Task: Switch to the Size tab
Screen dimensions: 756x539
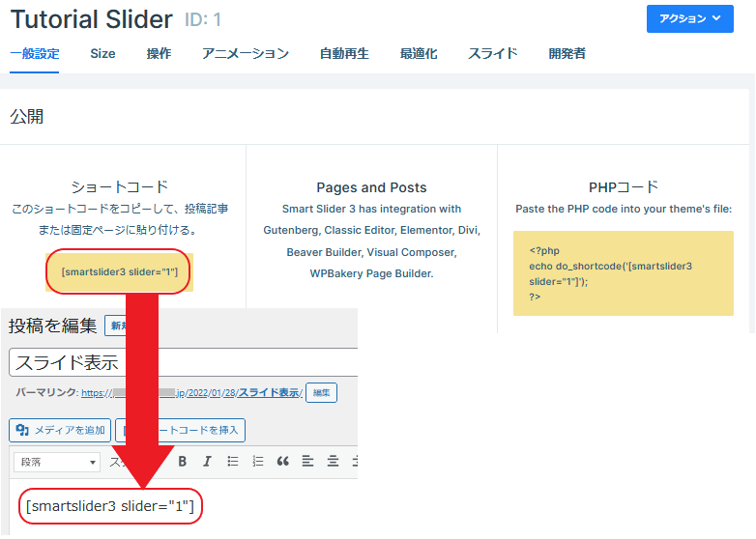Action: (x=102, y=54)
